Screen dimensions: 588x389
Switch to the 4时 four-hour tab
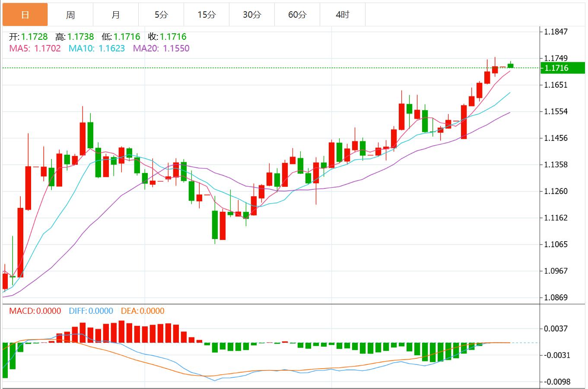pos(343,15)
